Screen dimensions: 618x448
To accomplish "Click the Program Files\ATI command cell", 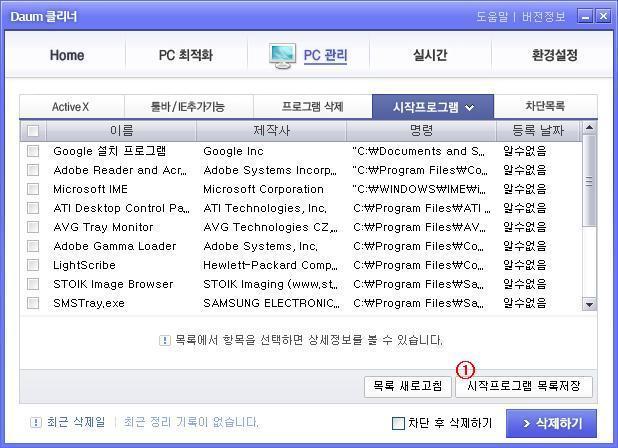I will [422, 208].
